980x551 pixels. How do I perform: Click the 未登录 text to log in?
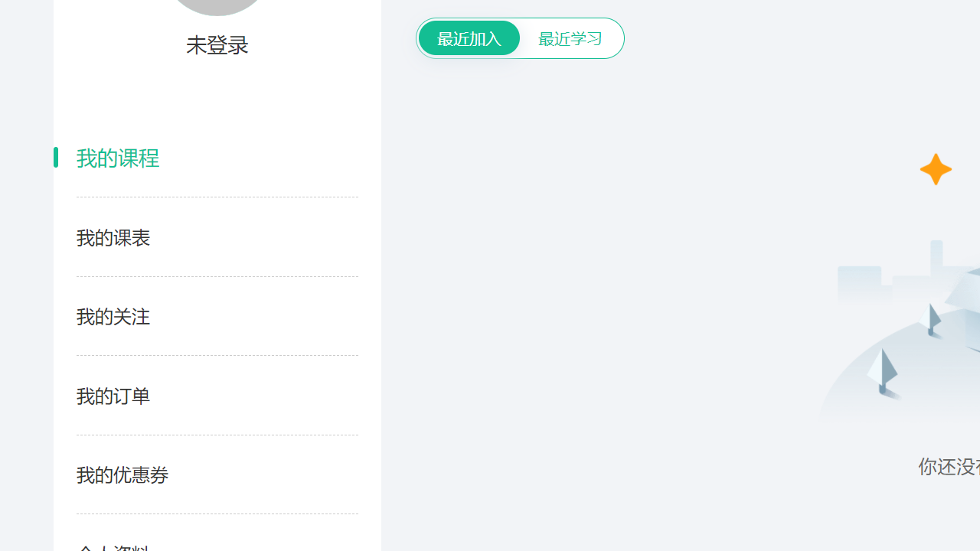[217, 44]
